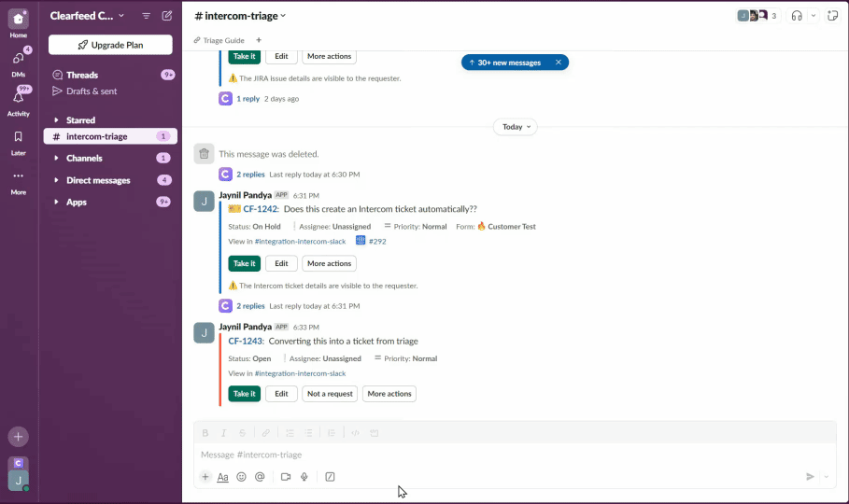
Task: Click the record audio microphone icon
Action: 304,477
